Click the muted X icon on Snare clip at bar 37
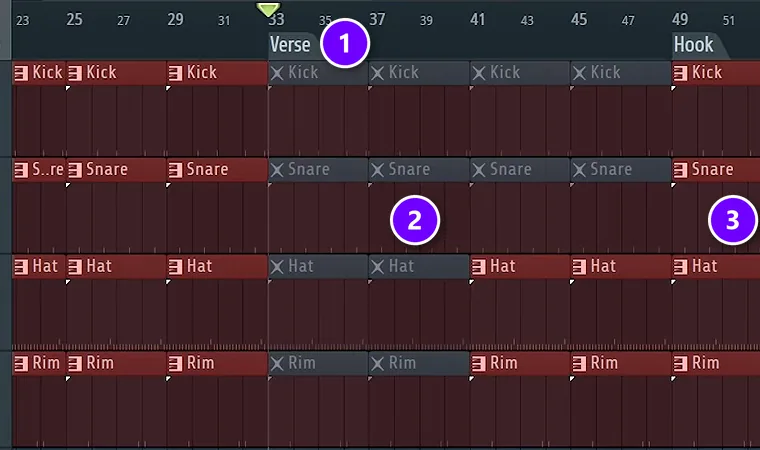 click(x=378, y=170)
